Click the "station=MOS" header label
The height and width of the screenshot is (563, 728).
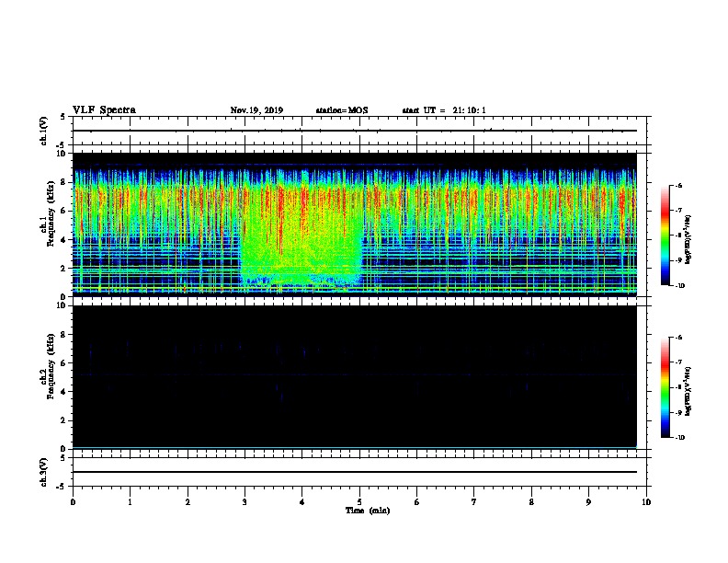tap(342, 110)
